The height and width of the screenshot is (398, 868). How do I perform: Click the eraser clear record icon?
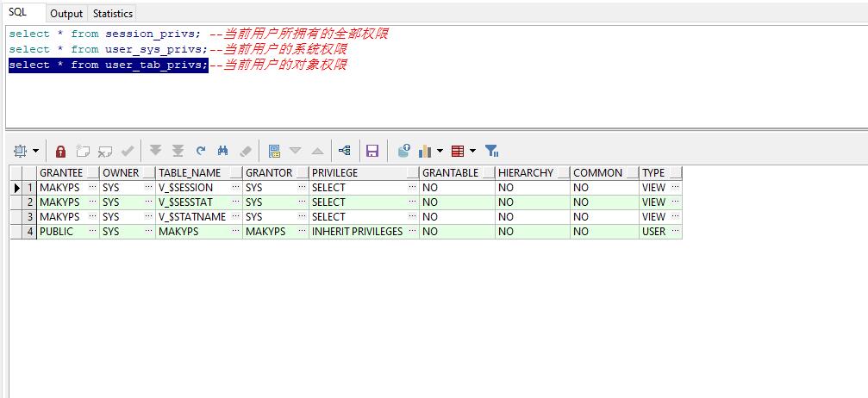pos(246,151)
